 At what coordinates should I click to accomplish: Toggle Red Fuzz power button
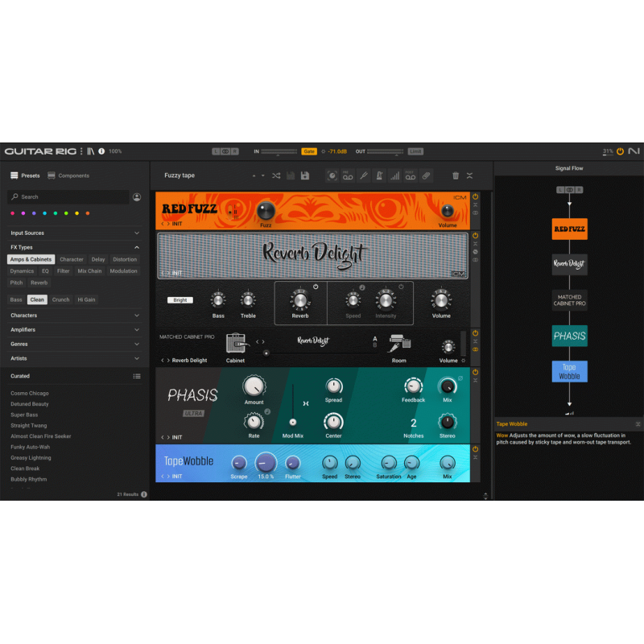[475, 196]
